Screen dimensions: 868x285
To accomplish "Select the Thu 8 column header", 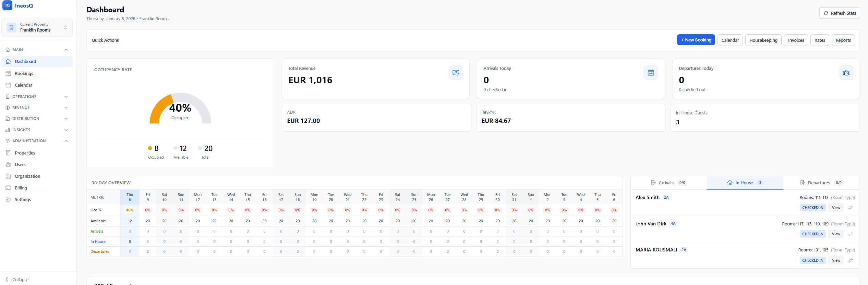I will [x=130, y=197].
